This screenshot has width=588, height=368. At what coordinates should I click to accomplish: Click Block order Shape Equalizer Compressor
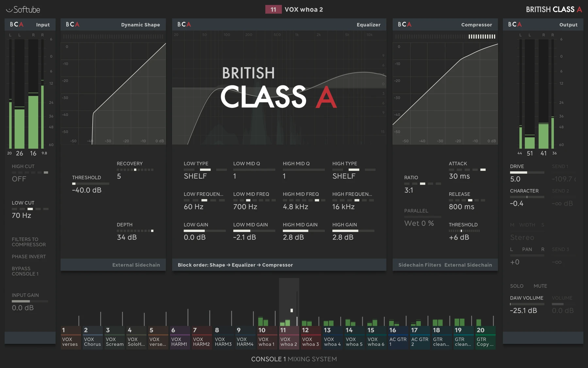[235, 265]
